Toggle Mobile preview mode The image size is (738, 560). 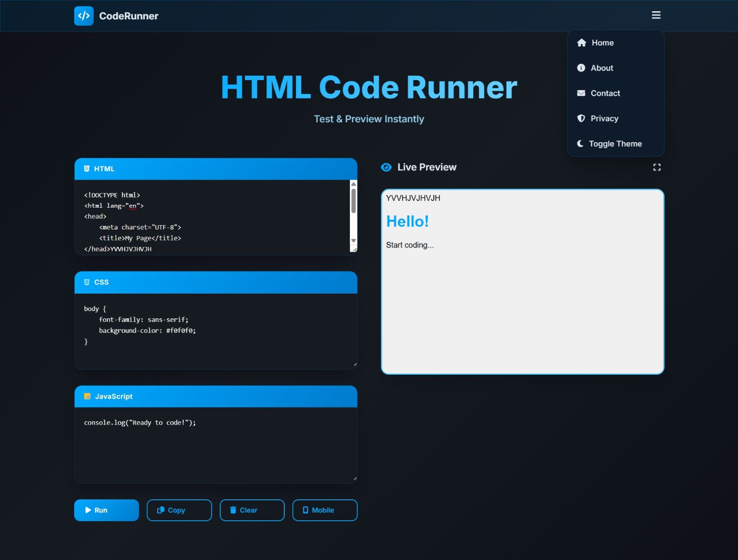pos(325,510)
